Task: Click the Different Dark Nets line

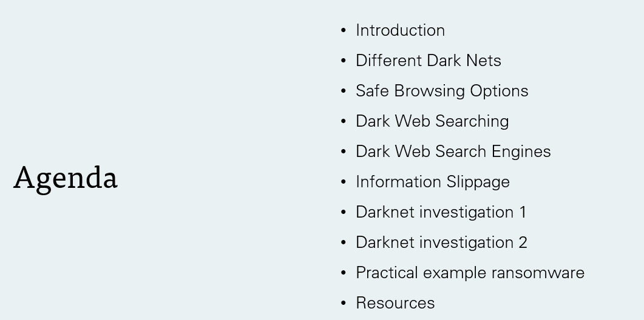Action: (x=429, y=61)
